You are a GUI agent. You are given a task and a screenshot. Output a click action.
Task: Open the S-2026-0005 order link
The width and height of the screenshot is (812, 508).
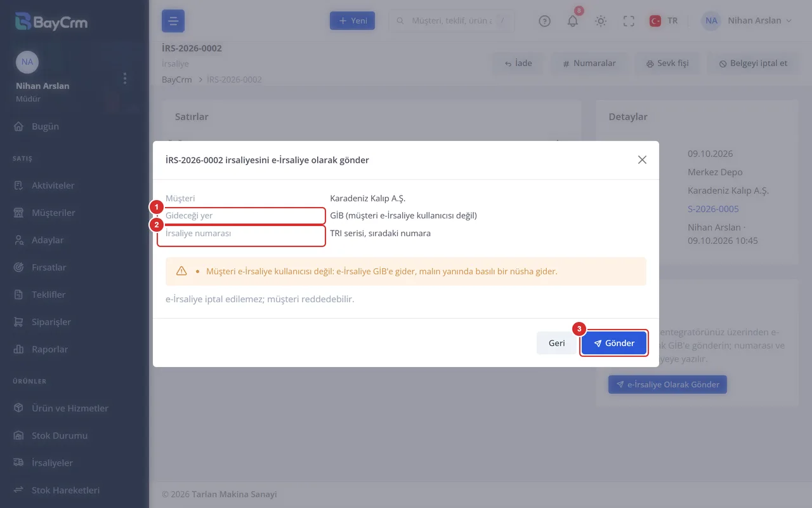click(x=713, y=209)
